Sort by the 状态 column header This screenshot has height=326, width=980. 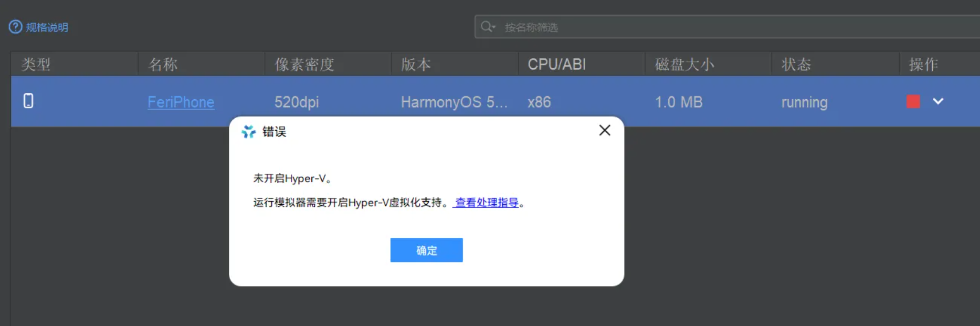(796, 64)
